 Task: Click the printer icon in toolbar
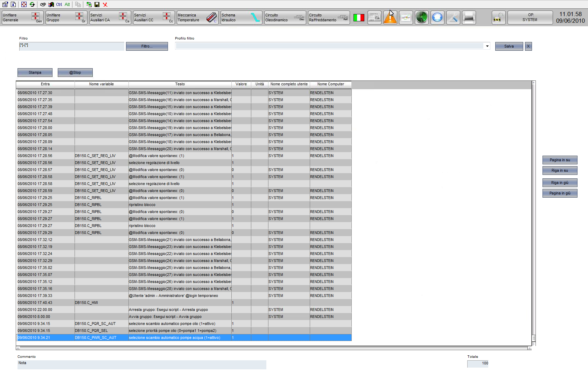(x=469, y=17)
